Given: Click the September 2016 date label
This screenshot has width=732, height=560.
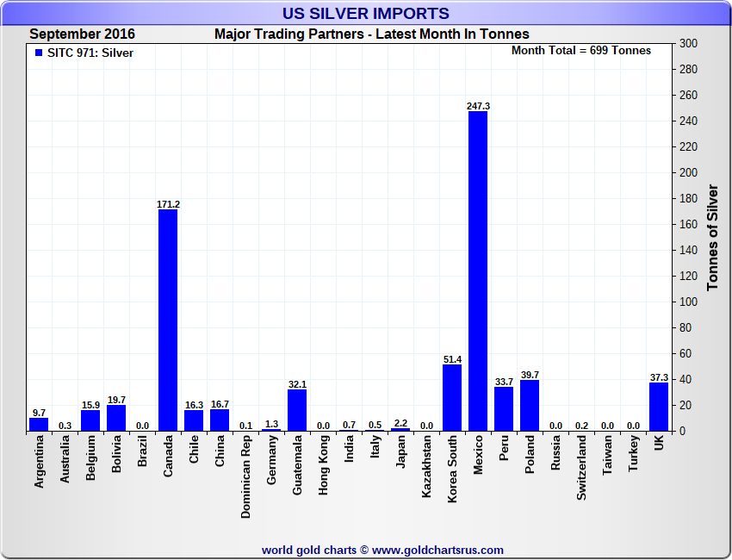Looking at the screenshot, I should (83, 34).
